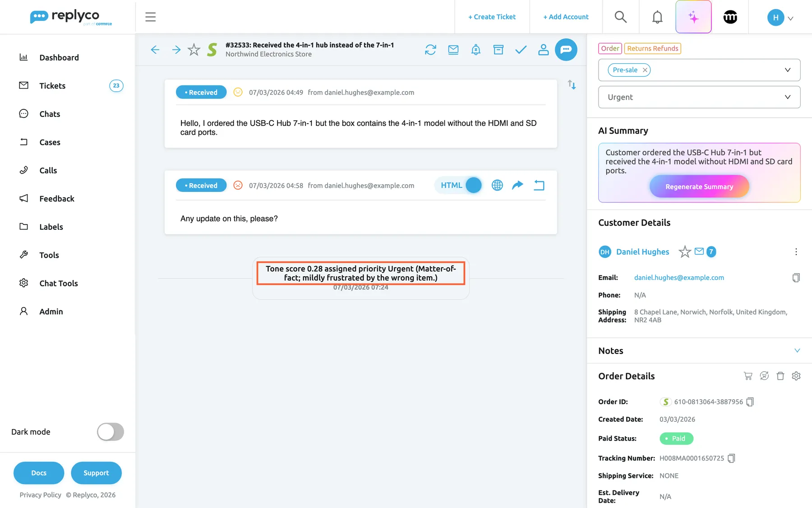Open the notifications bell
812x508 pixels.
657,17
